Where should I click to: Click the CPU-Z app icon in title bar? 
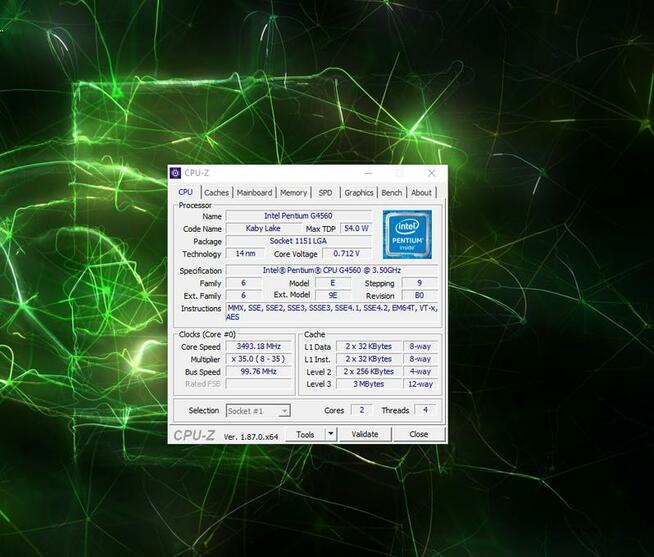point(176,173)
